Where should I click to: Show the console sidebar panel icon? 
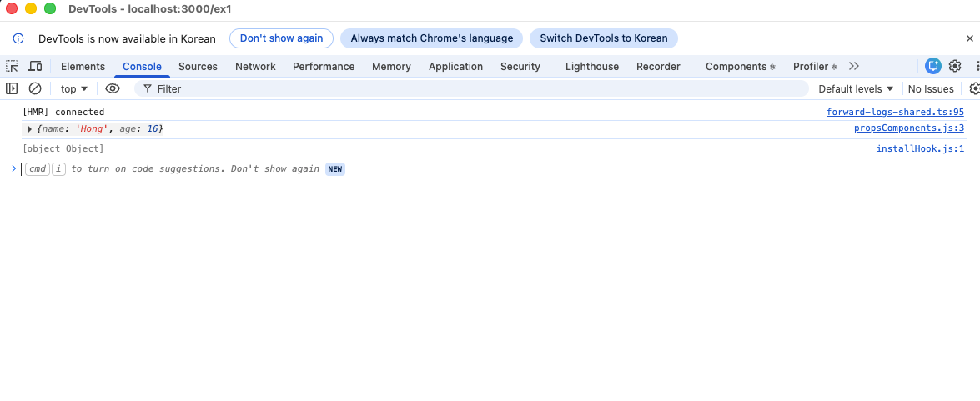point(12,88)
